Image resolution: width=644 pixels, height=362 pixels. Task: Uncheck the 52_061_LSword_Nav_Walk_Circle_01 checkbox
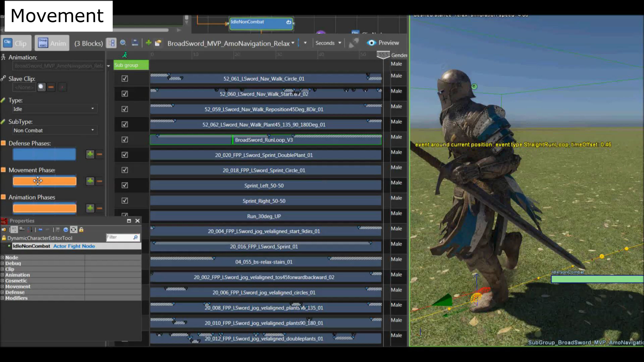click(x=125, y=78)
